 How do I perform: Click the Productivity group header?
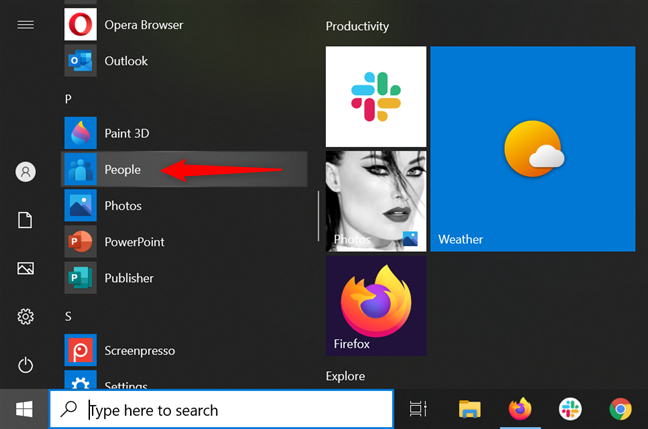357,26
